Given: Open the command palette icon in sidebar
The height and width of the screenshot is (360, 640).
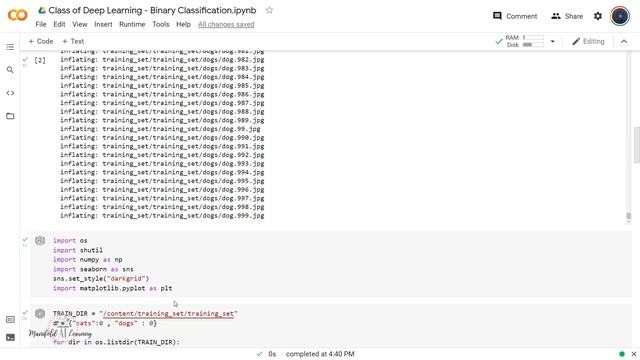Looking at the screenshot, I should 10,320.
